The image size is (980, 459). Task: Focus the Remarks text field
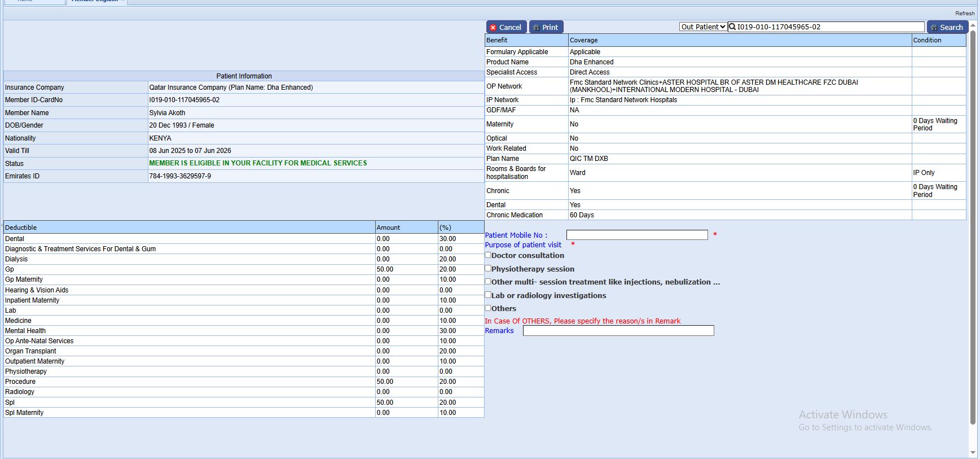(x=618, y=331)
